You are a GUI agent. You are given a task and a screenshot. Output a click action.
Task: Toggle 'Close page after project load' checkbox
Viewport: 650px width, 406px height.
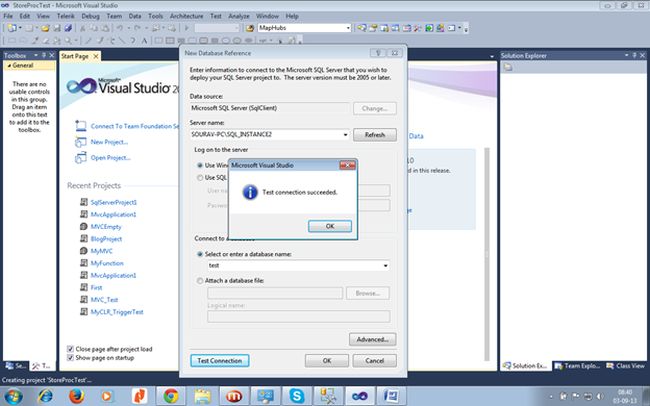[70, 349]
